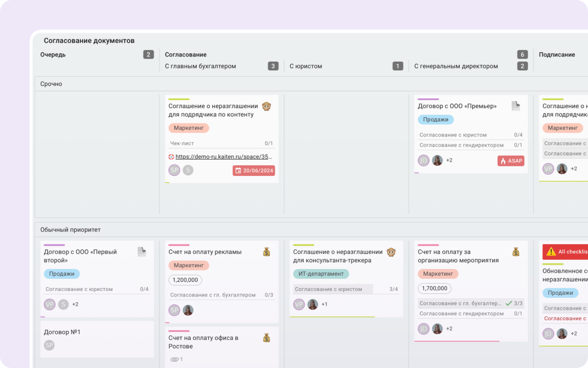
Task: Click the paperclip attachment icon on the Ростове invoice card
Action: 175,359
